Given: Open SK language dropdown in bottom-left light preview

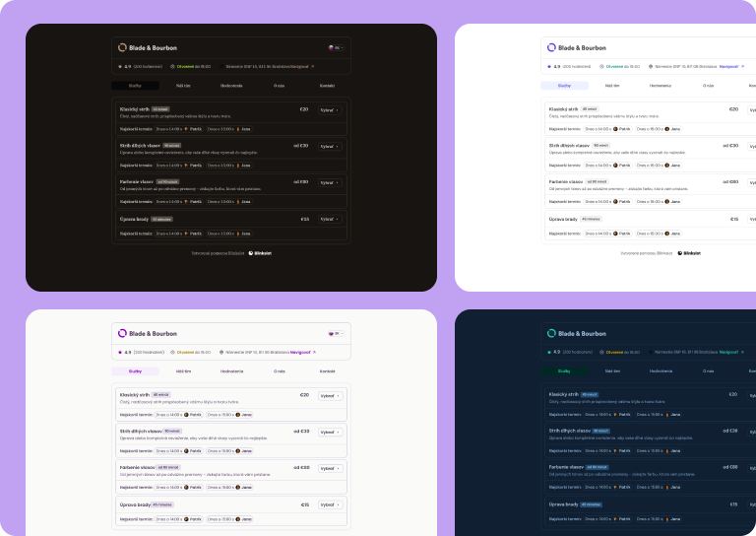Looking at the screenshot, I should (x=335, y=334).
